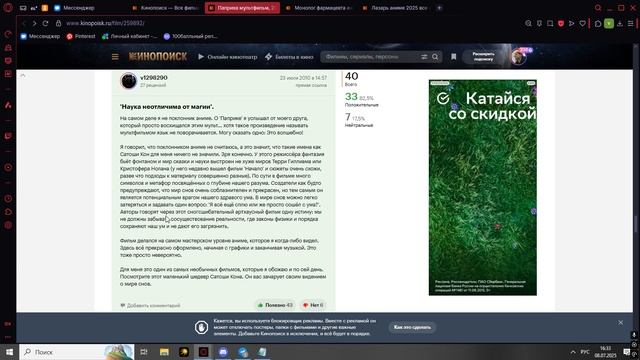Reload the current page
This screenshot has height=360, width=640.
coord(45,23)
